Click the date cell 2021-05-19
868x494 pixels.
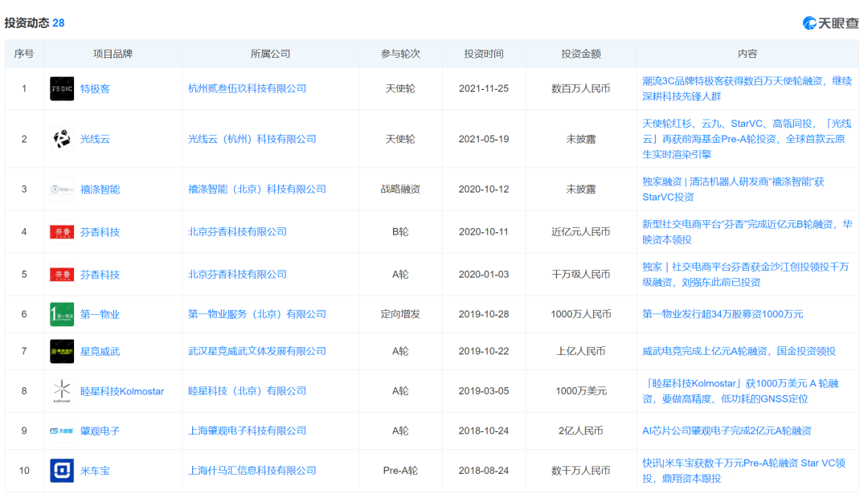click(x=484, y=139)
